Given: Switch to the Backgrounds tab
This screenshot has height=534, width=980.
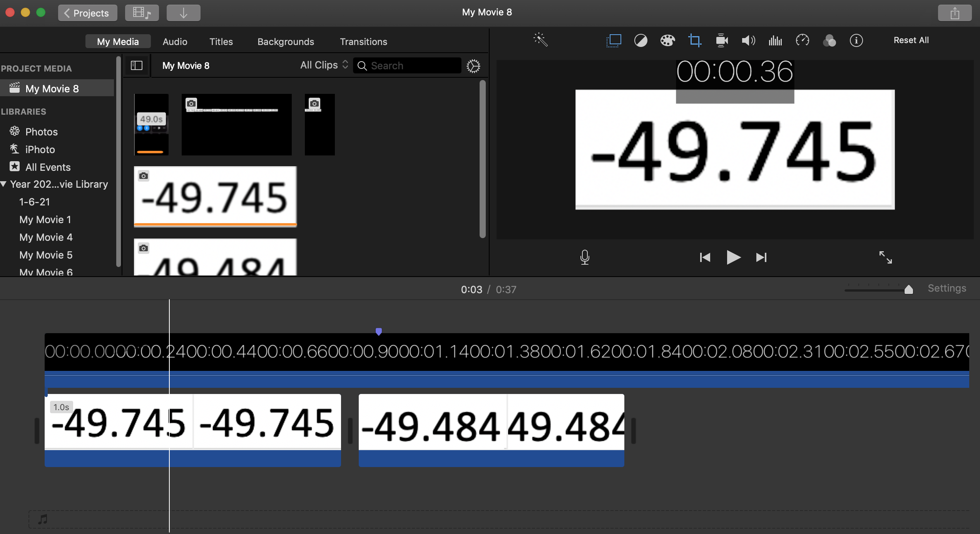Looking at the screenshot, I should pos(286,42).
